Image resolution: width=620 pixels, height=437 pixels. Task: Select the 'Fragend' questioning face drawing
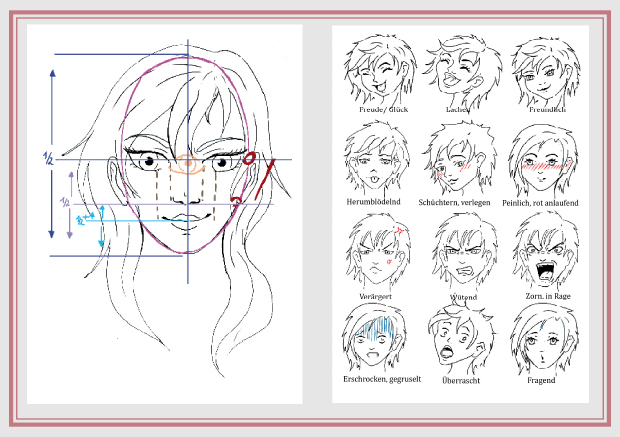point(542,339)
